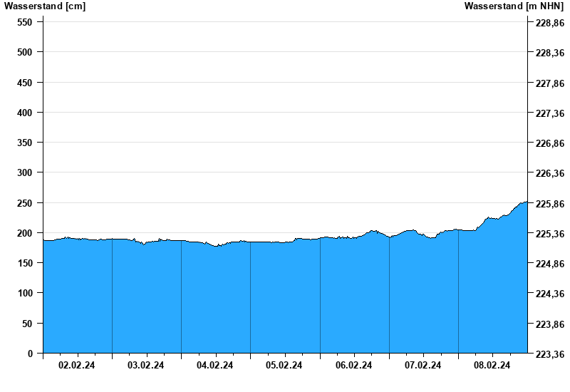Click the 223,36 value on the right axis

tap(549, 354)
